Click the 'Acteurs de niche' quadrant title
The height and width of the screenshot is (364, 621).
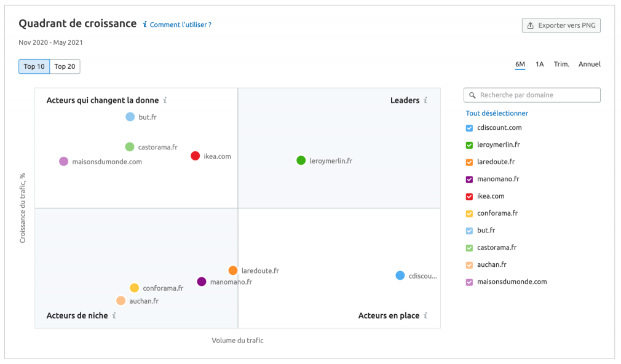77,315
